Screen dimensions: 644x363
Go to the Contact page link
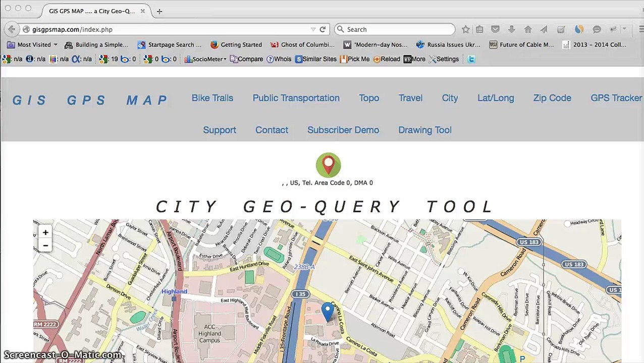(272, 130)
